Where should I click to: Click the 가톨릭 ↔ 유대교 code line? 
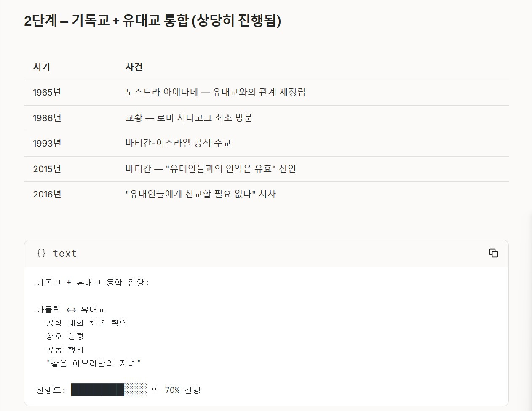(71, 310)
